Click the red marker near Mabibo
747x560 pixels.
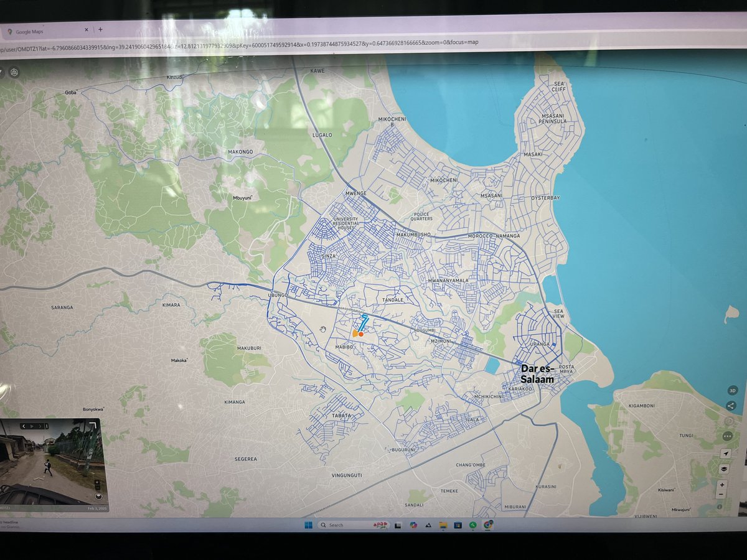pos(361,334)
